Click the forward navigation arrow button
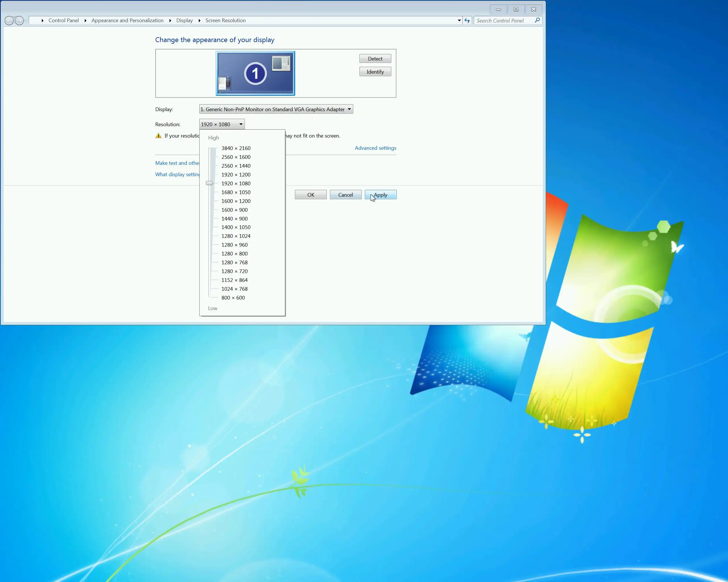 tap(19, 20)
